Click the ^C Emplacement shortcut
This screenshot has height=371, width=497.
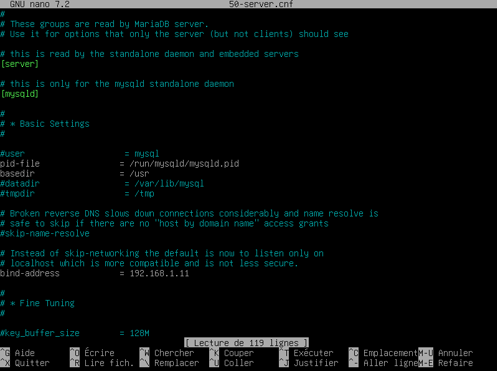click(383, 353)
